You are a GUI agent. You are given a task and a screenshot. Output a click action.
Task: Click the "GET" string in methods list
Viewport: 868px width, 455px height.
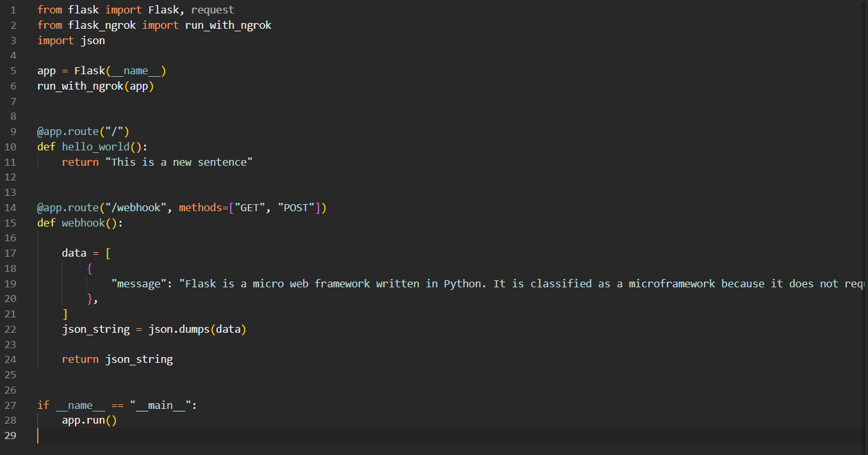tap(249, 208)
